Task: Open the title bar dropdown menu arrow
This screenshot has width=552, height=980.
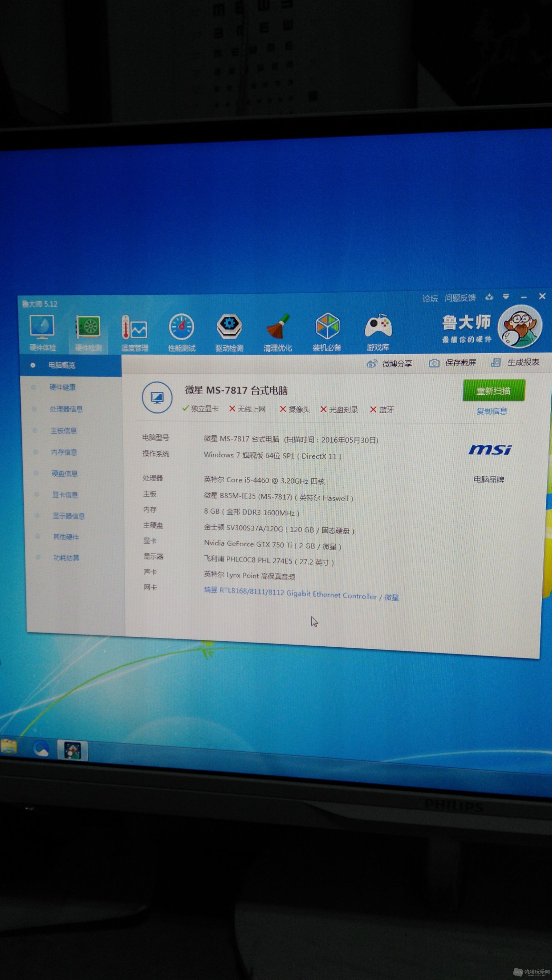Action: (x=506, y=296)
